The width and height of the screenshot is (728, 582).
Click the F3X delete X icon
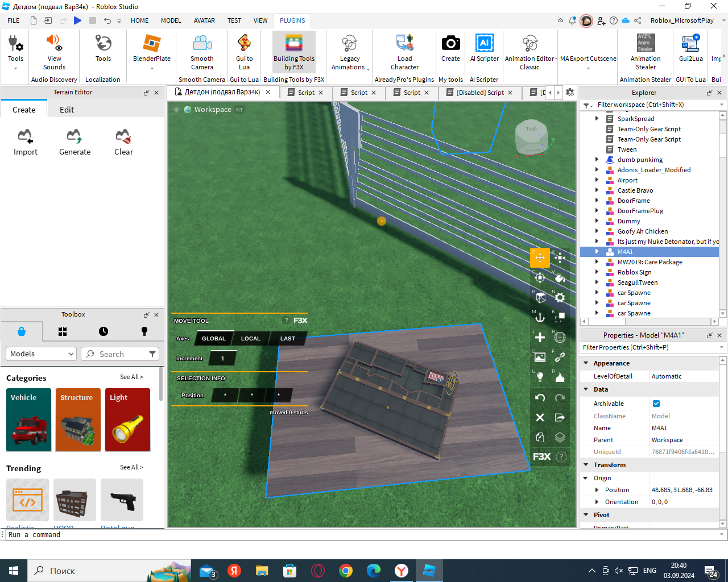coord(540,418)
